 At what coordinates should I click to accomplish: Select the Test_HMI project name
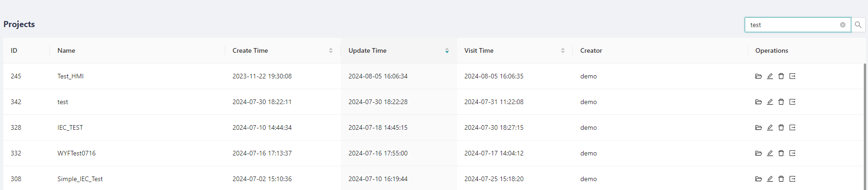tap(71, 76)
